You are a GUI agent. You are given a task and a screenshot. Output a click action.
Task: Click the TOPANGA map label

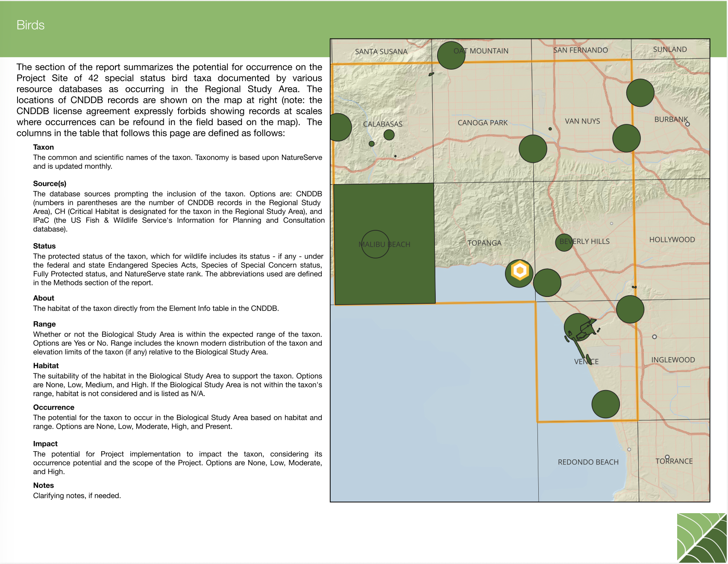tap(484, 243)
